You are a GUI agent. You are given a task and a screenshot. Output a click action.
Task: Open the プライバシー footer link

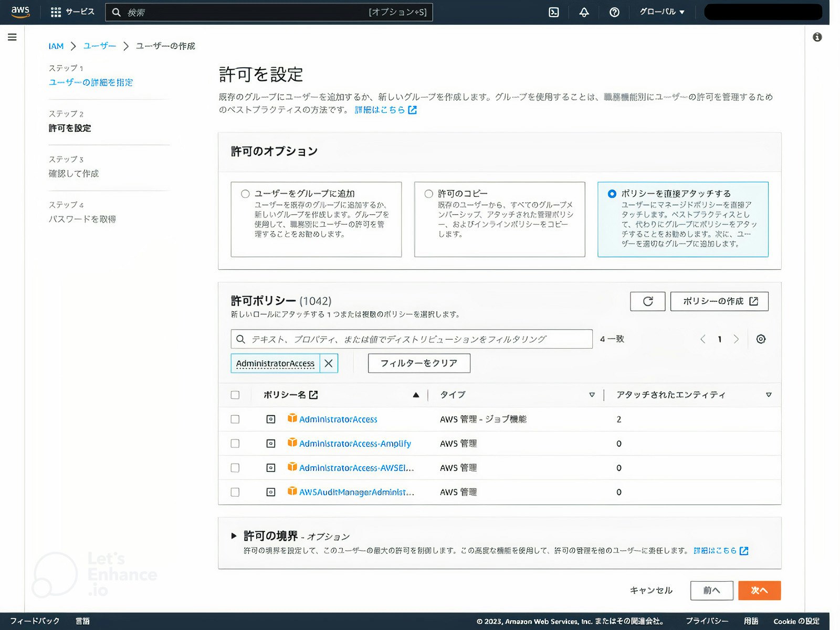pos(707,621)
